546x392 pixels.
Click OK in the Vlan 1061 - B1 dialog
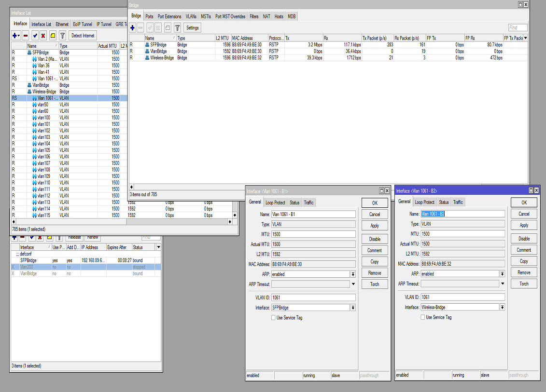coord(375,203)
